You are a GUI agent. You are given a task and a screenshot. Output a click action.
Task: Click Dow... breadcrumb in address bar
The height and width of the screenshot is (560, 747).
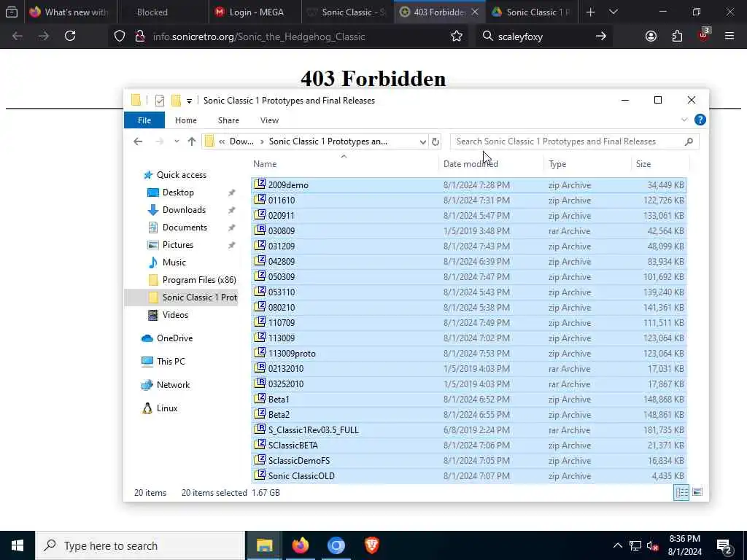pyautogui.click(x=241, y=141)
